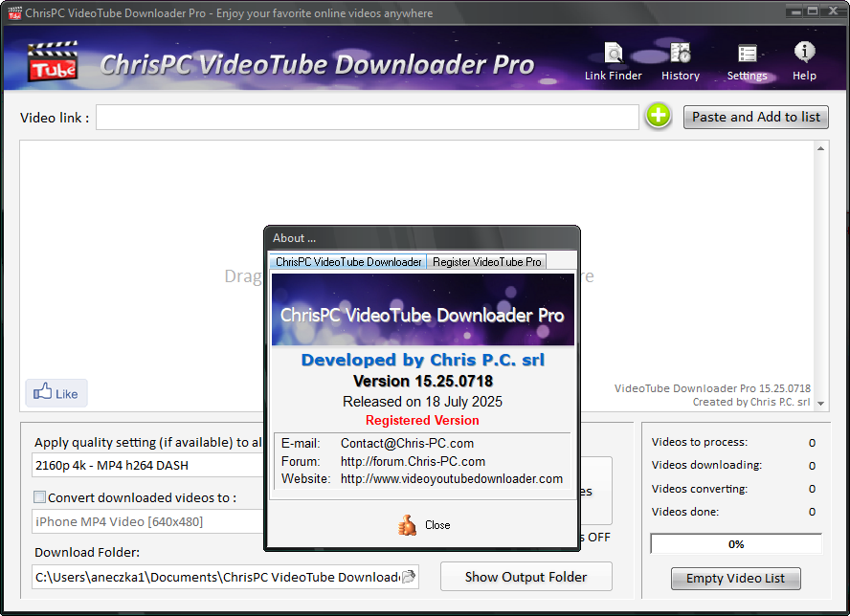850x616 pixels.
Task: Open the quality setting 2160p 4k dropdown
Action: tap(147, 466)
